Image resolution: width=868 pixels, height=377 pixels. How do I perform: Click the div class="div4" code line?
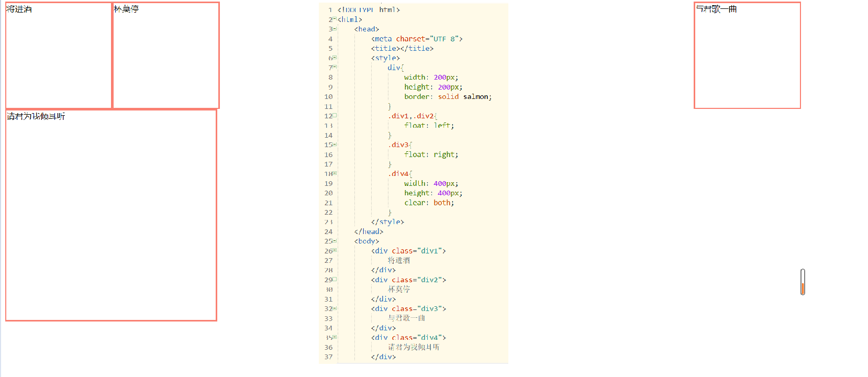click(x=408, y=338)
